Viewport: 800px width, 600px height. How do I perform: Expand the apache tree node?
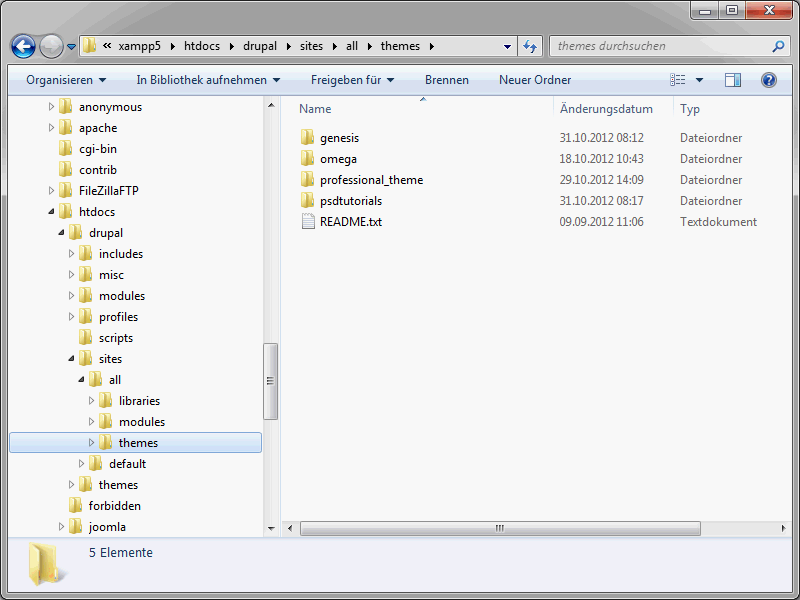point(51,128)
